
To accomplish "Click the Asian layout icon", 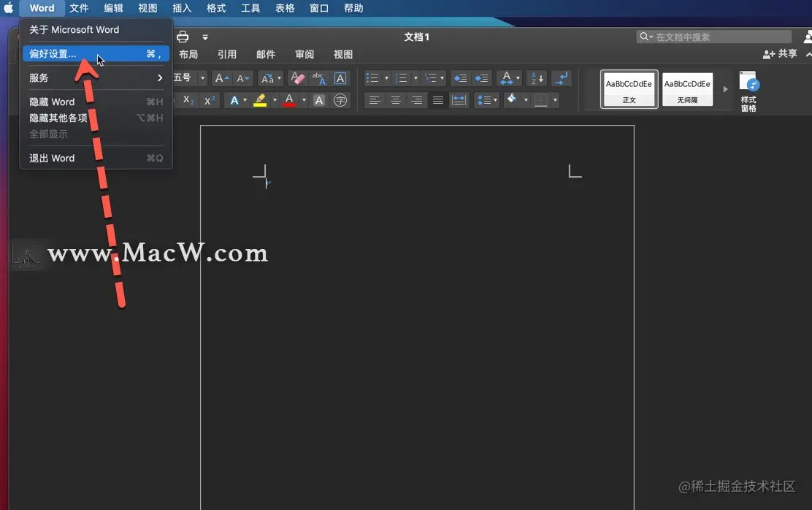I will coord(506,78).
